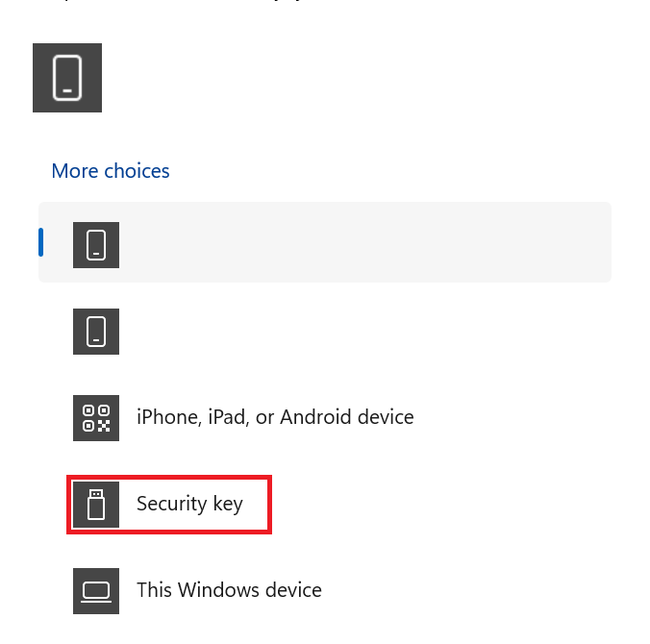Click the word "key" next to the USB icon
Viewport: 650px width, 644px height.
coord(228,504)
